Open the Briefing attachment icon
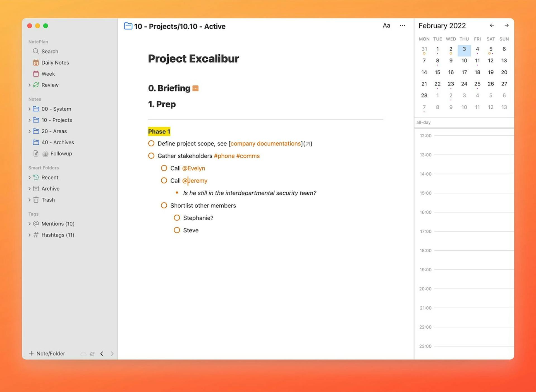This screenshot has width=536, height=392. 196,88
